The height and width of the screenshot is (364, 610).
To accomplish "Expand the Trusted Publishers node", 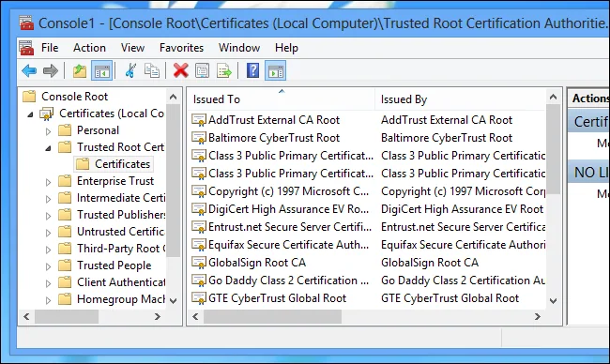I will click(48, 216).
